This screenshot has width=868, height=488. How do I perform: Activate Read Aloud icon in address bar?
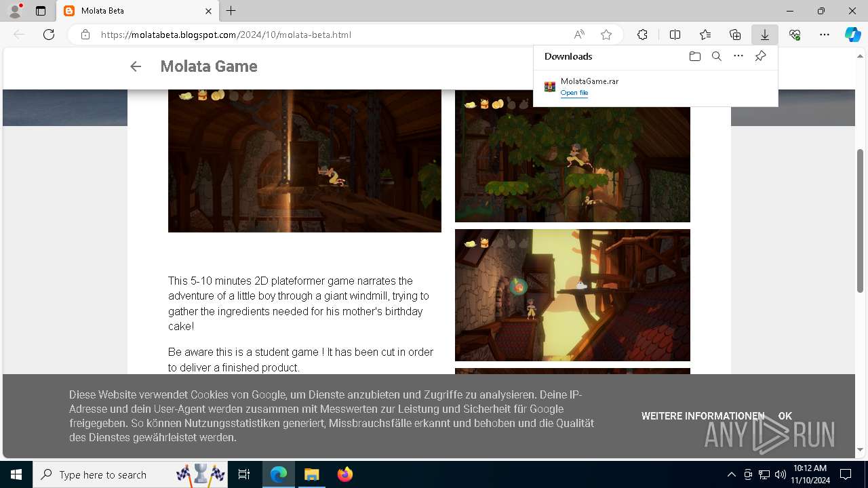(x=579, y=35)
